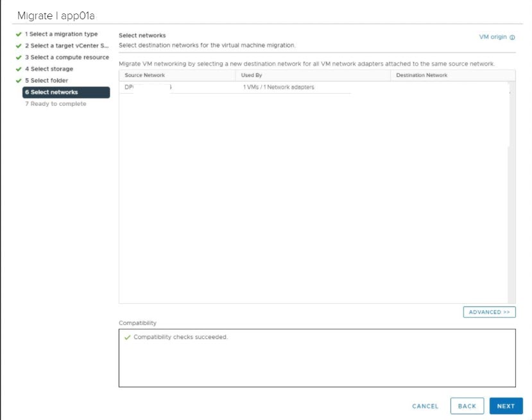Viewport: 532px width, 420px height.
Task: Click checkmark beside Select a migration type
Action: (18, 34)
